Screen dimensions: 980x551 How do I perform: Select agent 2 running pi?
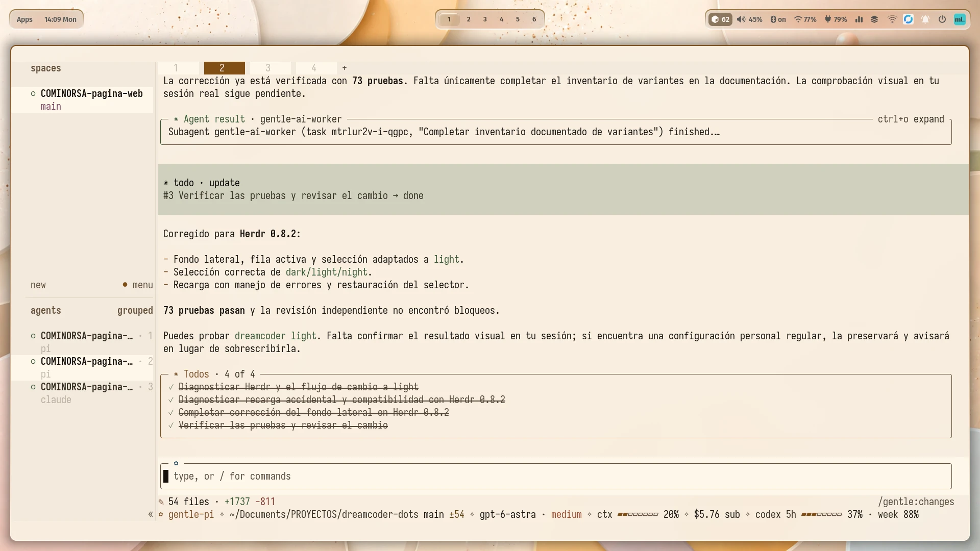point(83,368)
